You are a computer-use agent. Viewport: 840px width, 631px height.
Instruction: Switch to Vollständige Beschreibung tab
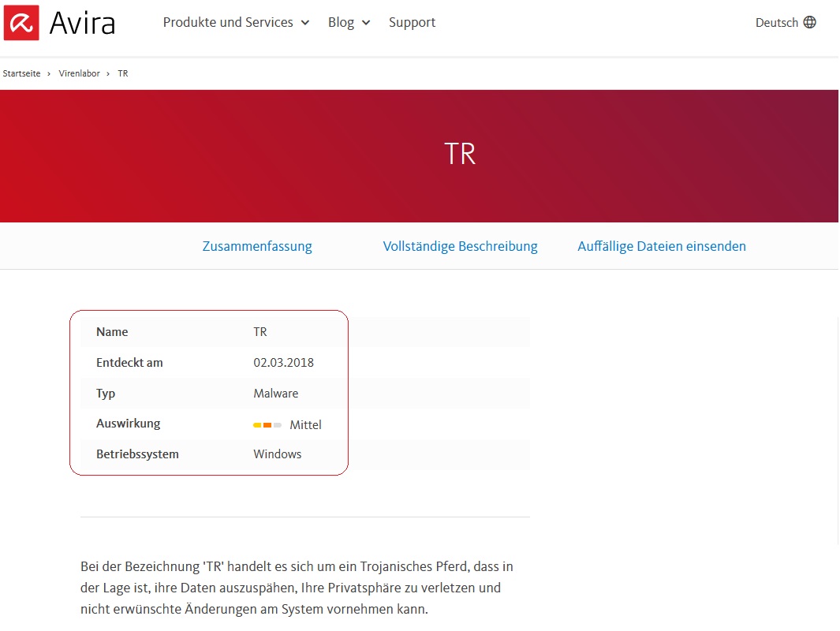point(460,246)
